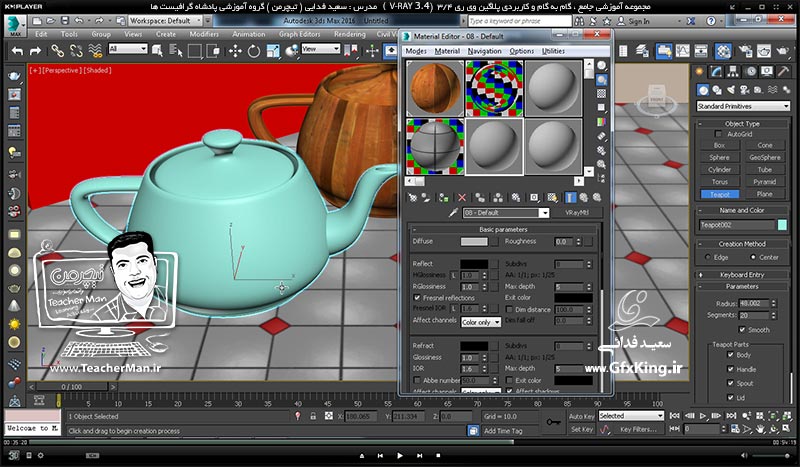This screenshot has height=467, width=800.
Task: Enable the Dim distance checkbox
Action: pyautogui.click(x=509, y=309)
